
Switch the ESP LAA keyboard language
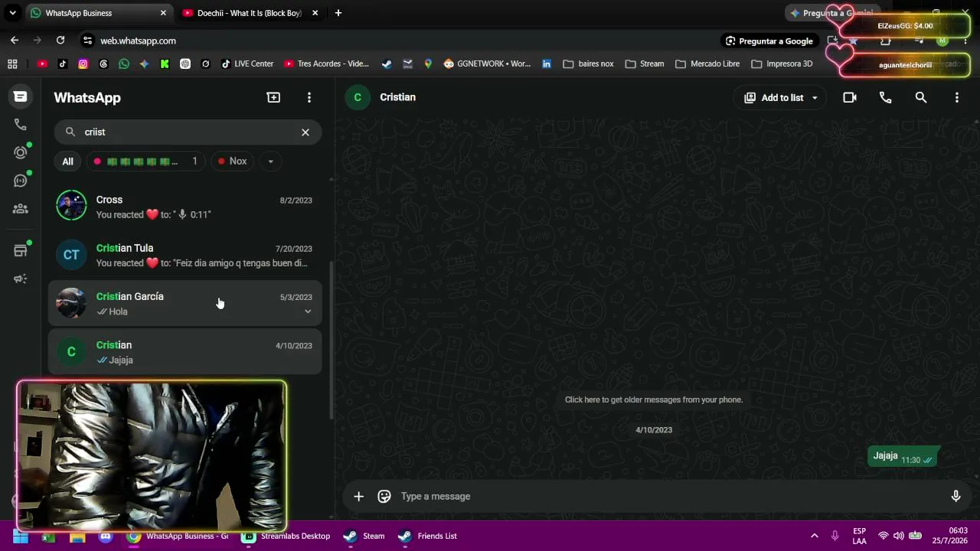pyautogui.click(x=860, y=536)
